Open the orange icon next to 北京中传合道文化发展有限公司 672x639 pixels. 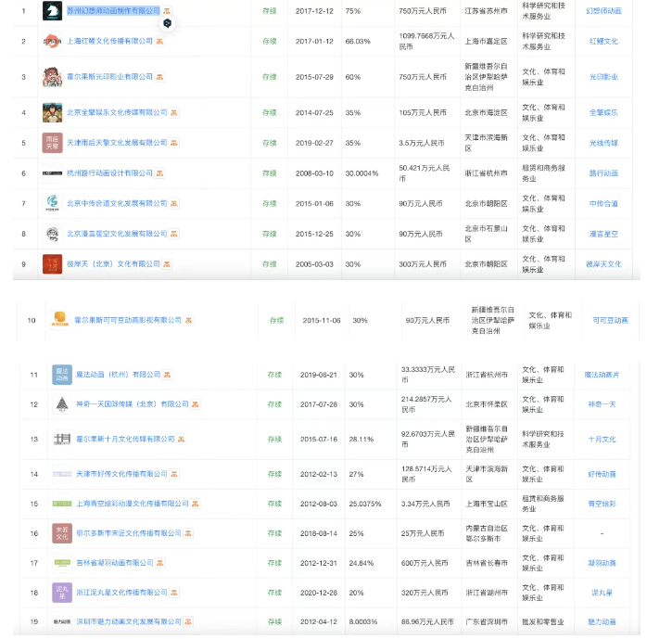(173, 203)
